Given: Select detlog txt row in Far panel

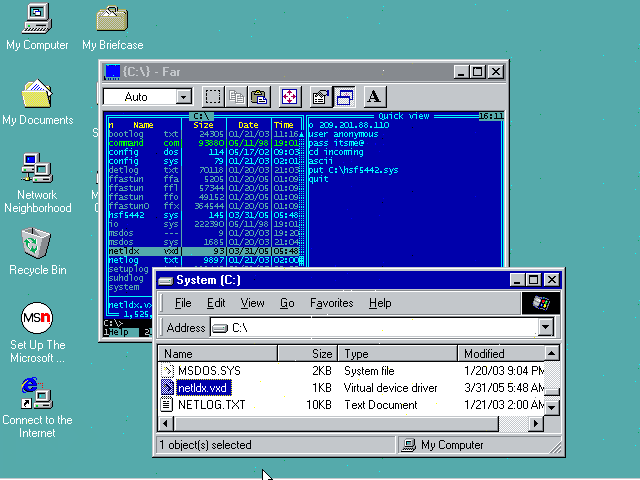Looking at the screenshot, I should tap(204, 170).
